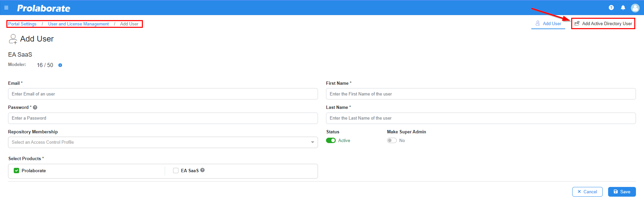
Task: Focus the First Name input field
Action: tap(481, 94)
